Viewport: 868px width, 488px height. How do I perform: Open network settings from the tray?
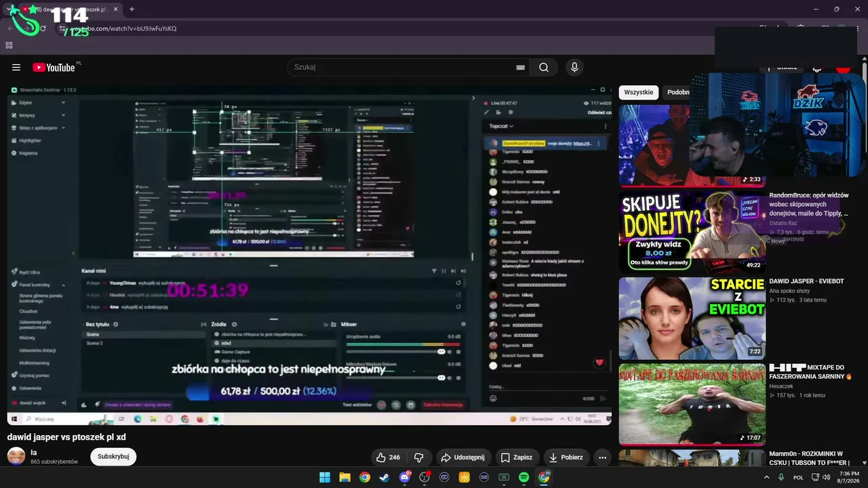click(816, 477)
